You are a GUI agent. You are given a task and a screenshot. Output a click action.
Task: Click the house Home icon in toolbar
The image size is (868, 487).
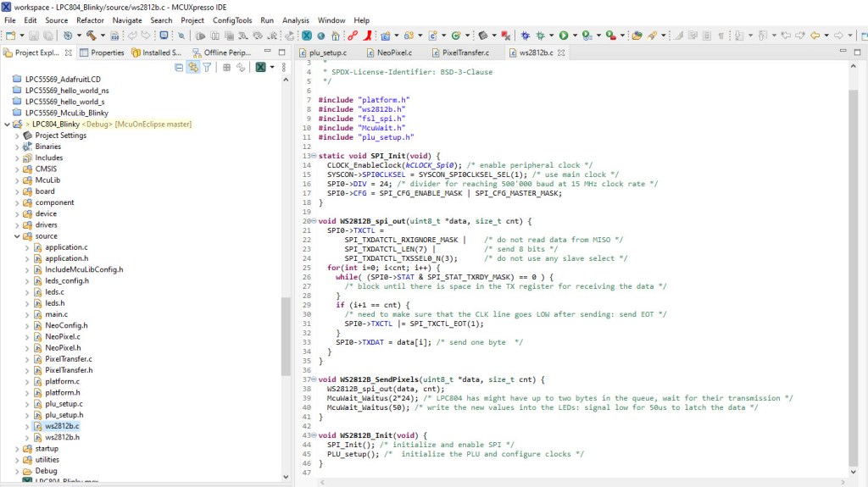336,36
